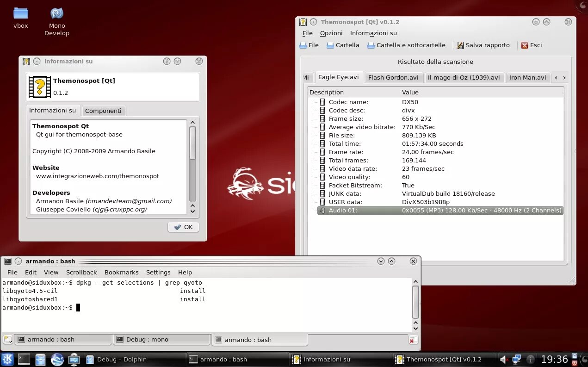
Task: Switch to Informazioni su tab in dialog
Action: tap(53, 110)
